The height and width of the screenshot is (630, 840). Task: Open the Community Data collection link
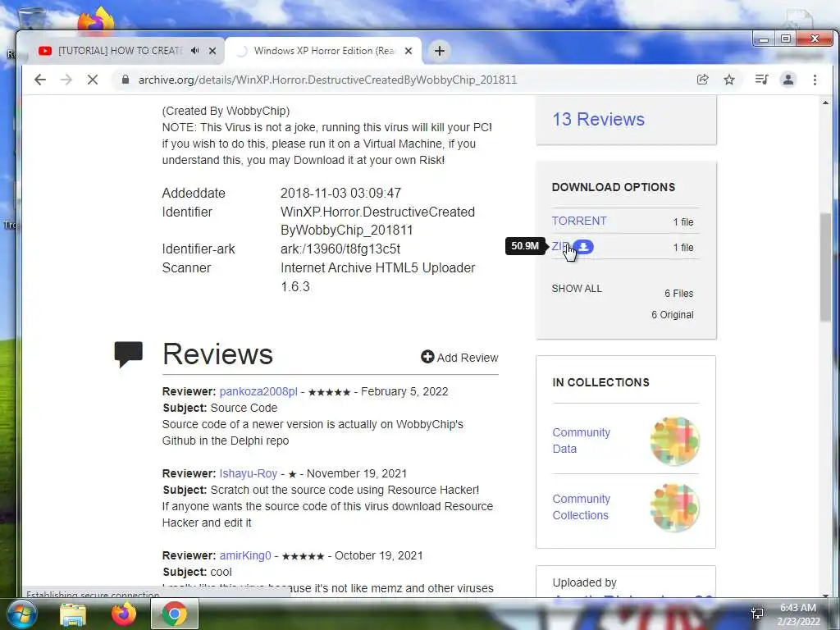coord(582,441)
